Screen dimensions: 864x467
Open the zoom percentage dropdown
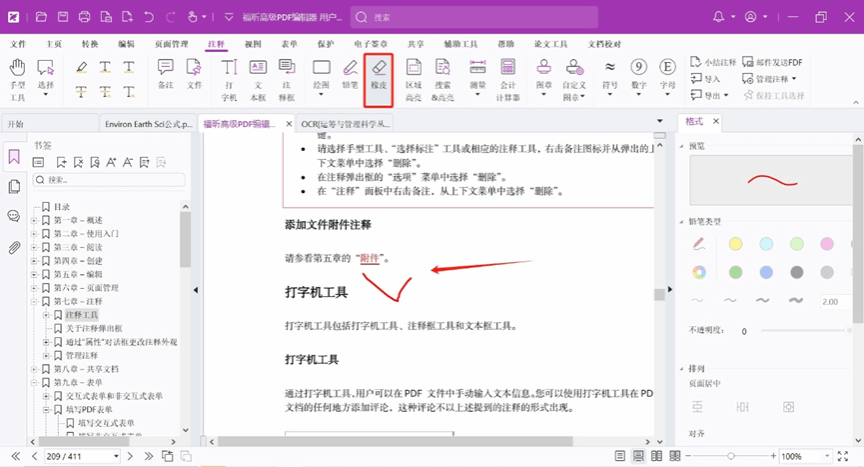tap(811, 456)
